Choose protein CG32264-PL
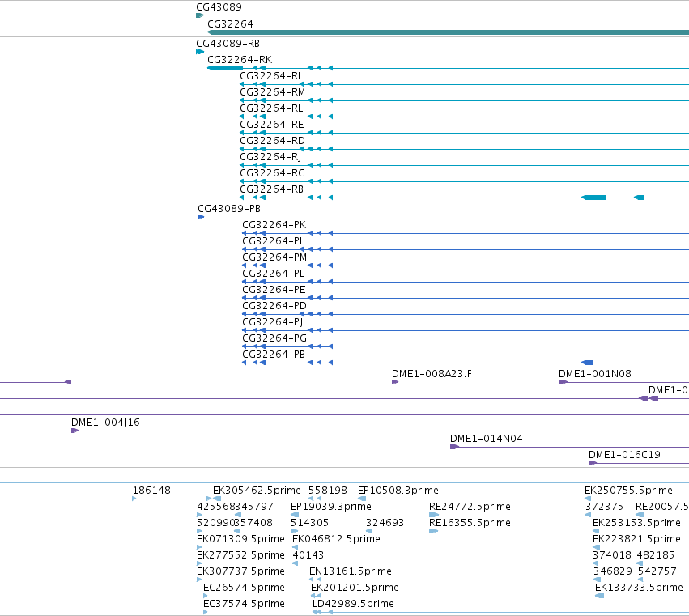689x616 pixels. tap(274, 274)
